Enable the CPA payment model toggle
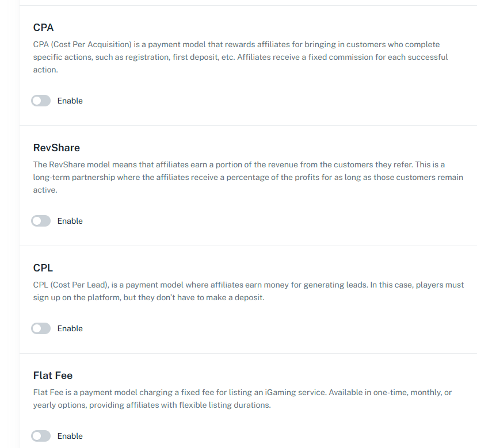Image resolution: width=477 pixels, height=448 pixels. pyautogui.click(x=41, y=101)
